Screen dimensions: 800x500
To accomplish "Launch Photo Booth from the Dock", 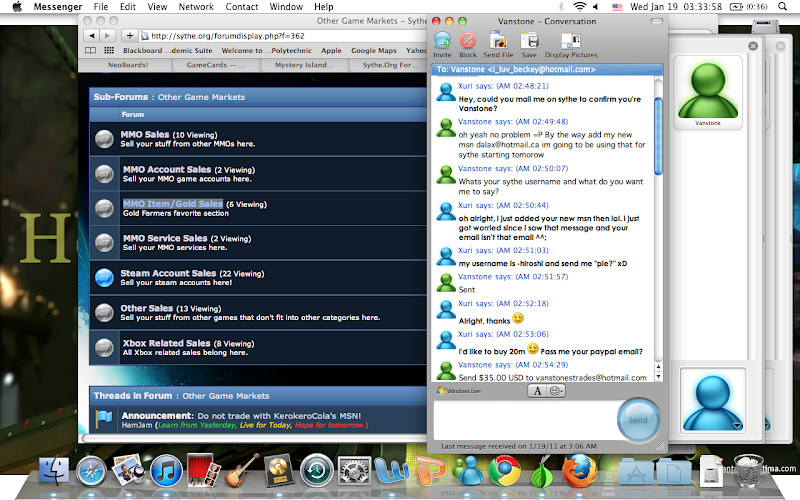I will coord(204,470).
